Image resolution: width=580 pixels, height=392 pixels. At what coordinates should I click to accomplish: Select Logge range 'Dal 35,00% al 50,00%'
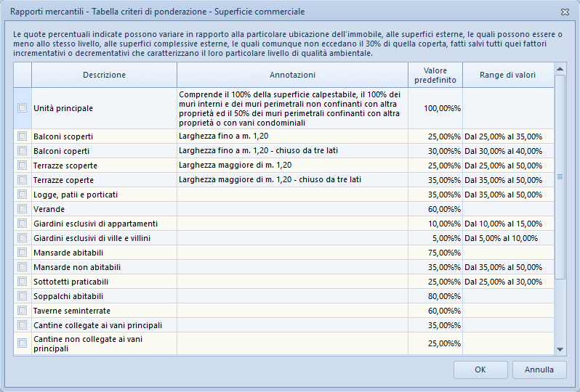(x=504, y=195)
